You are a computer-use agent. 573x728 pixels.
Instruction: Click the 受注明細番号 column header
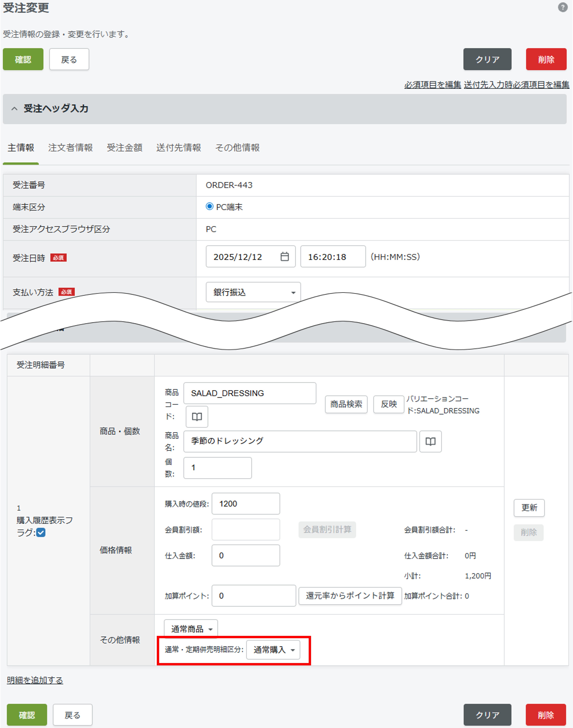tap(41, 365)
